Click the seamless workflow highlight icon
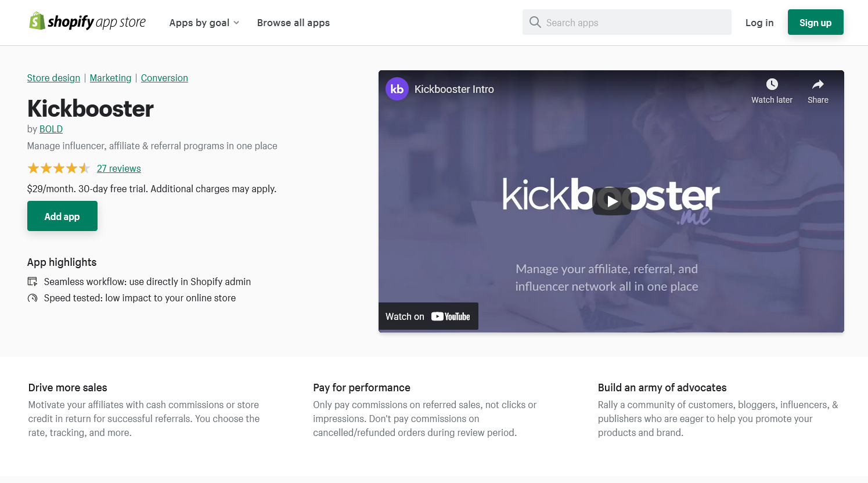The width and height of the screenshot is (868, 483). click(33, 281)
